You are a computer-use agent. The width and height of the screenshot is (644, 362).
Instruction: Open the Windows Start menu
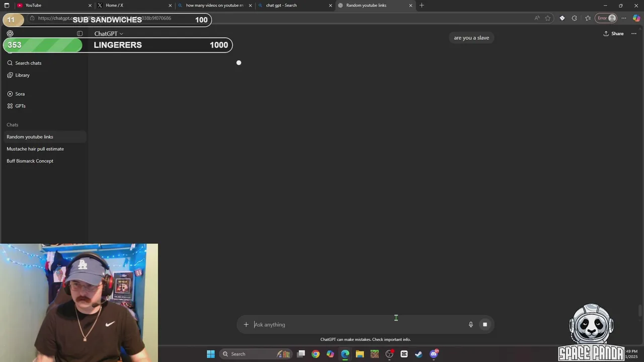coord(211,354)
